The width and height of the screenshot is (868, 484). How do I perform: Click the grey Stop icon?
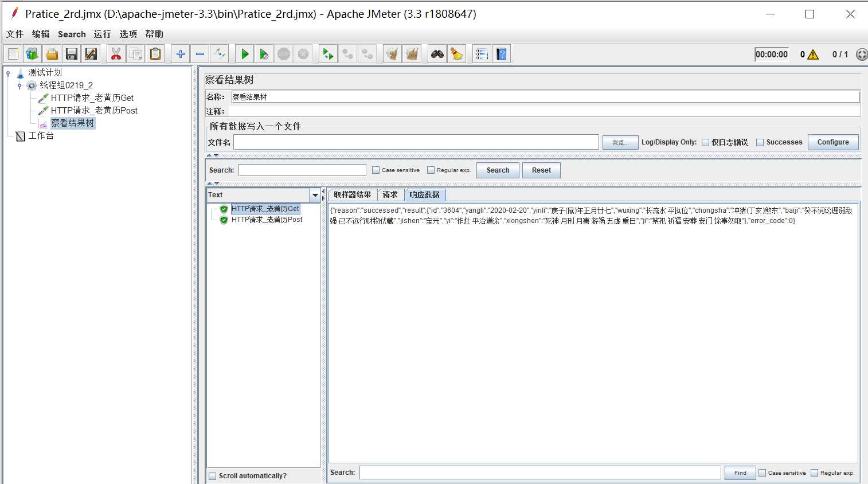284,54
